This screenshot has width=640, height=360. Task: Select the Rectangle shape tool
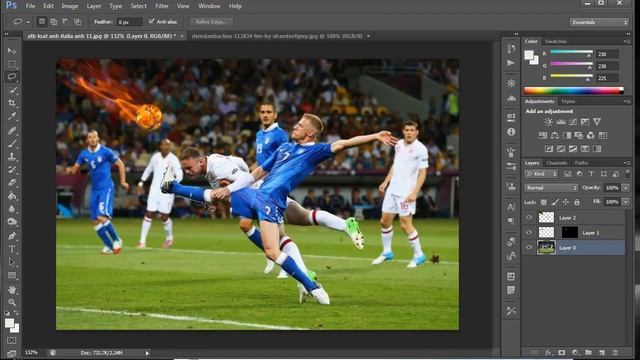(x=12, y=276)
